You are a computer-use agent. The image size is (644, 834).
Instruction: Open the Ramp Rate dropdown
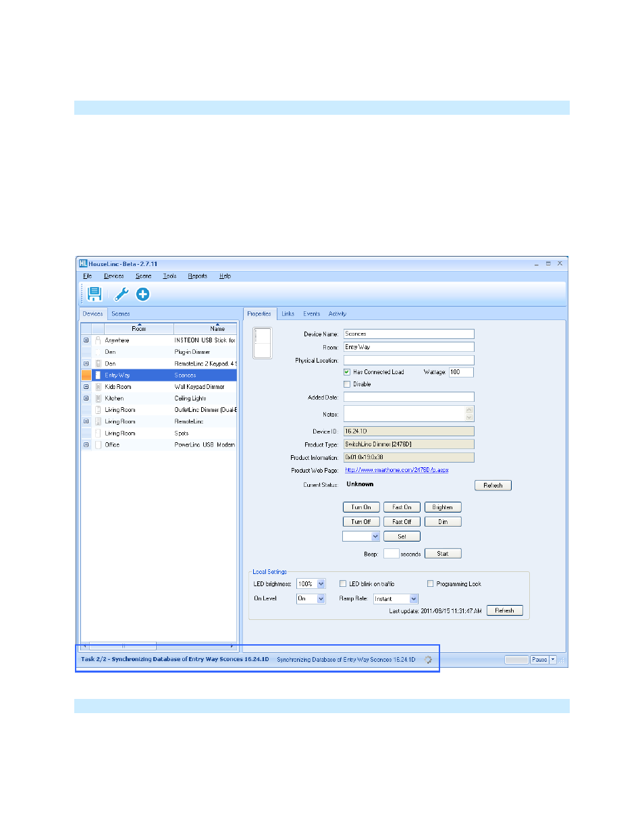[414, 598]
